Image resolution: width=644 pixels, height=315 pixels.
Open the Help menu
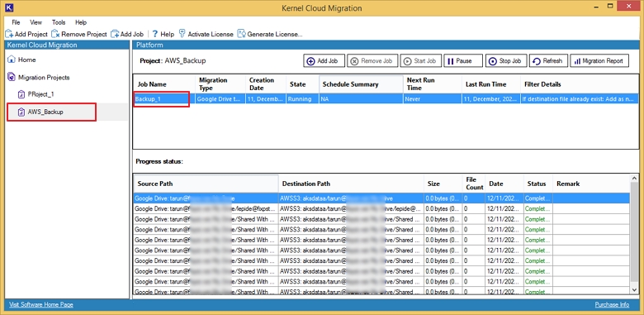[x=81, y=22]
